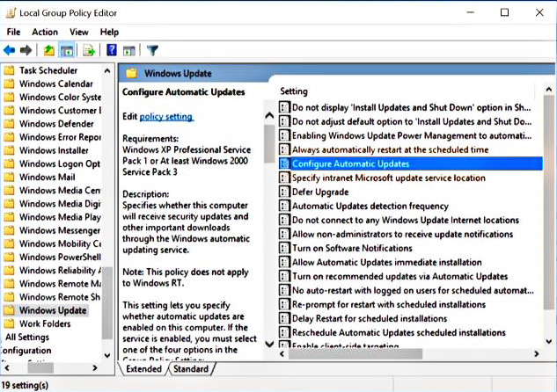Click tree pane vertical scrollbar thumb
This screenshot has width=557, height=392.
pyautogui.click(x=107, y=302)
